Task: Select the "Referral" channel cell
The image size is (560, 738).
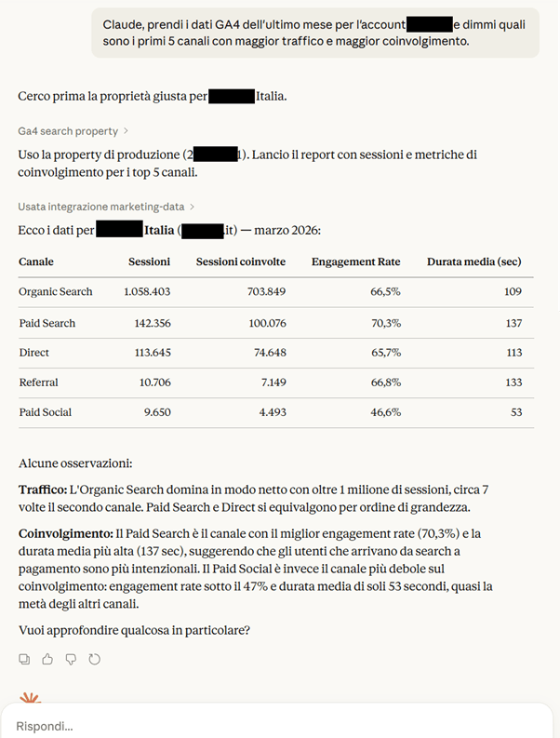Action: [x=39, y=382]
